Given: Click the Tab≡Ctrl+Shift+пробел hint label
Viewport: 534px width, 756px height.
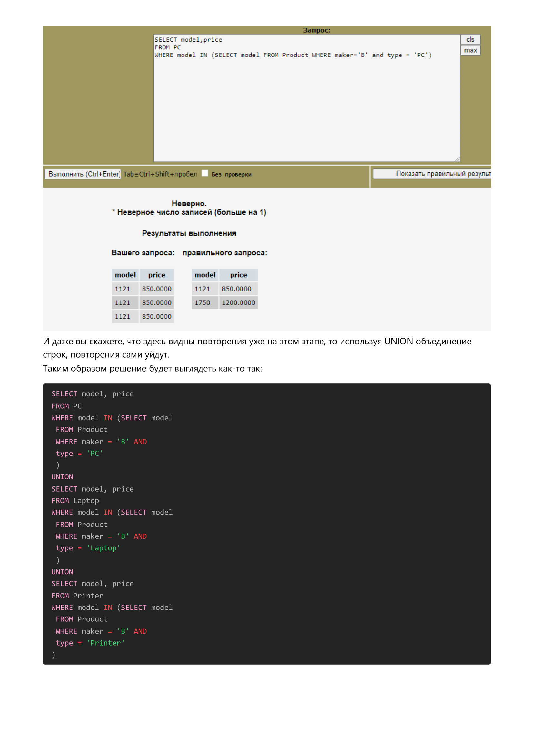Looking at the screenshot, I should pyautogui.click(x=162, y=174).
